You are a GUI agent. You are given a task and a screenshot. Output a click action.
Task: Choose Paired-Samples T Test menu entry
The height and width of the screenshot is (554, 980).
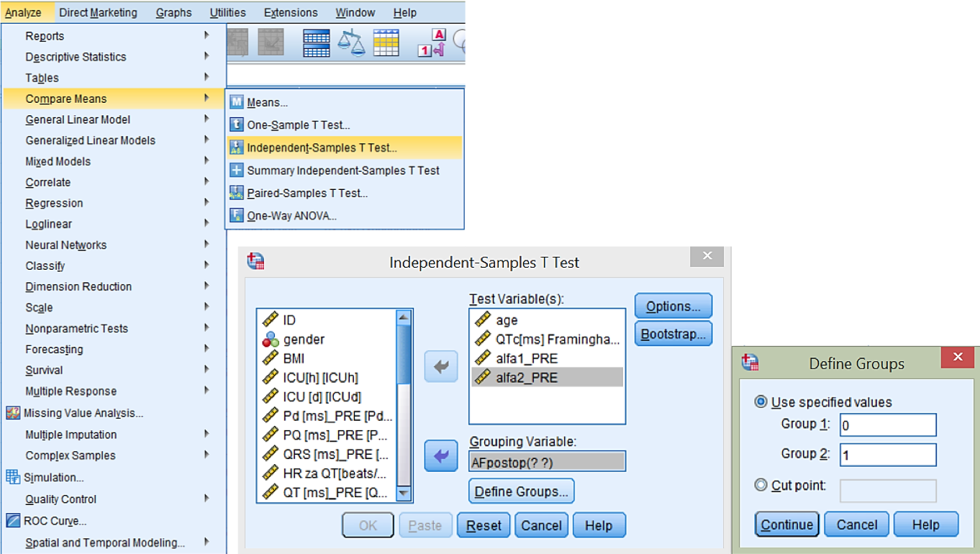click(307, 193)
